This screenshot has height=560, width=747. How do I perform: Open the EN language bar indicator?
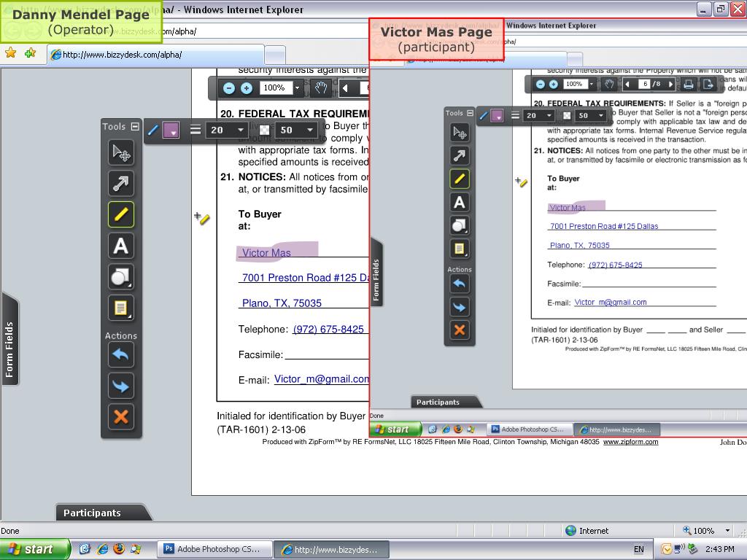tap(639, 549)
